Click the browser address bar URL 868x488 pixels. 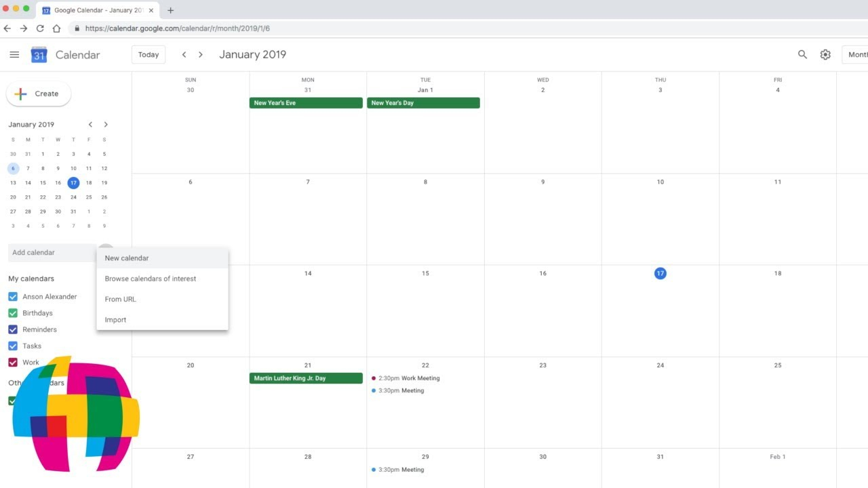[178, 28]
